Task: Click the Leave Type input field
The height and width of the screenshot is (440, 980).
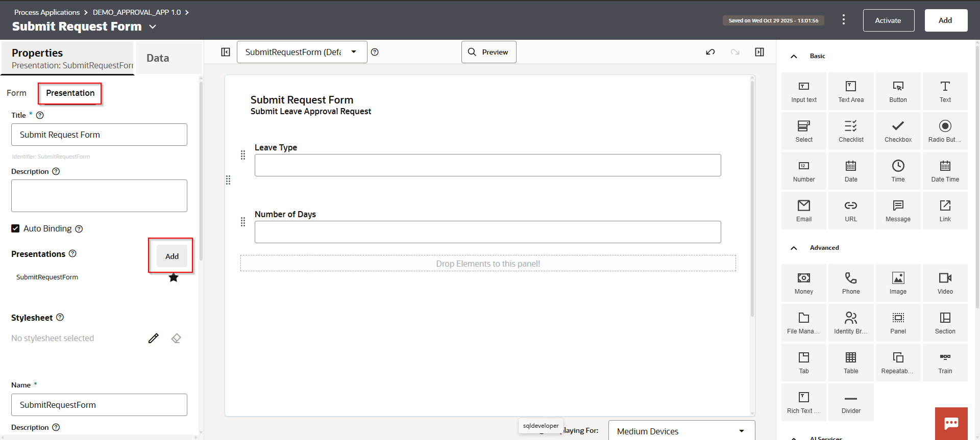Action: [487, 165]
